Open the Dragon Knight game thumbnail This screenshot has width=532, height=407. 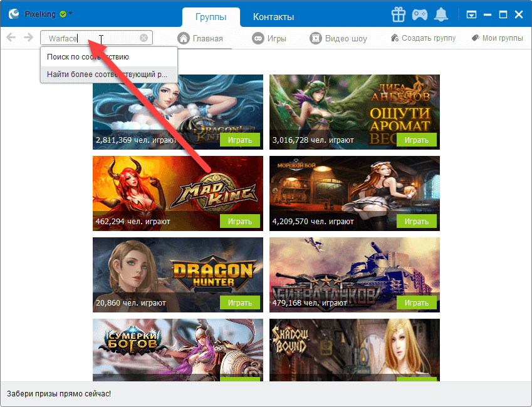(178, 112)
